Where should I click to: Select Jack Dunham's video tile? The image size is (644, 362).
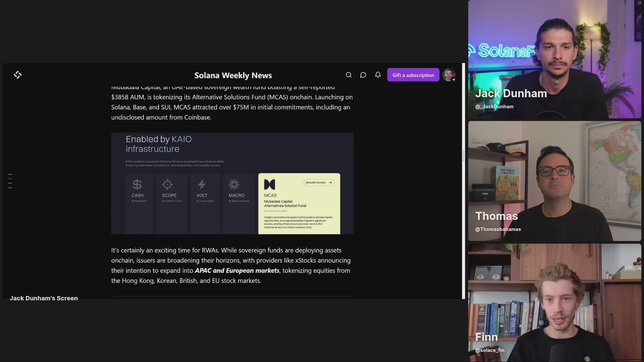[555, 59]
